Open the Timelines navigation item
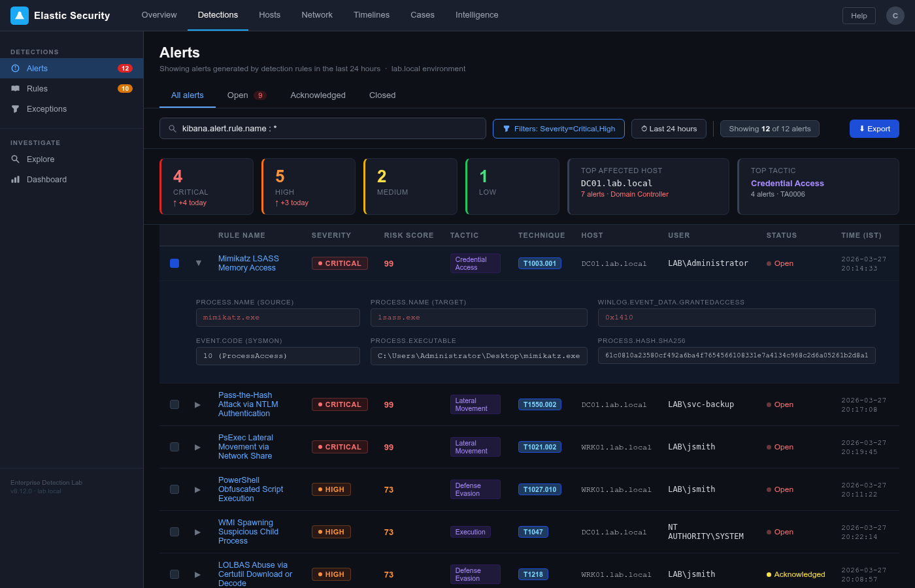The image size is (915, 588). pos(371,15)
